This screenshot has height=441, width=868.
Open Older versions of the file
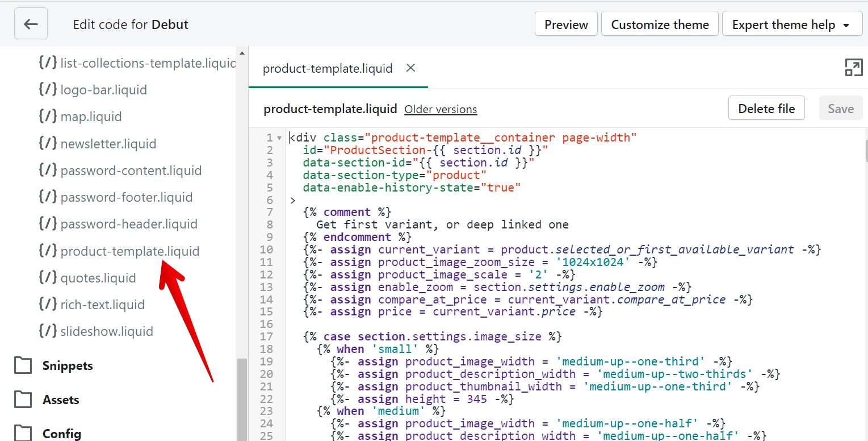coord(441,109)
